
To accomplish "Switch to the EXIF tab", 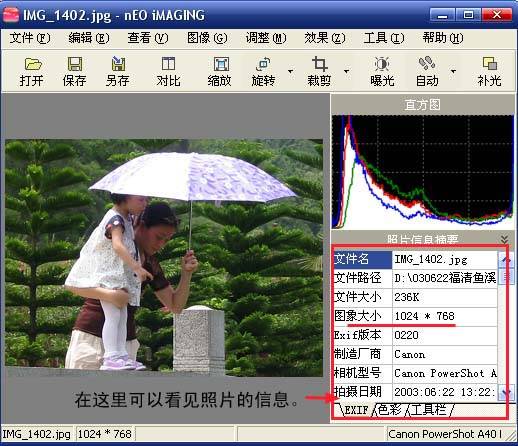I will [355, 410].
